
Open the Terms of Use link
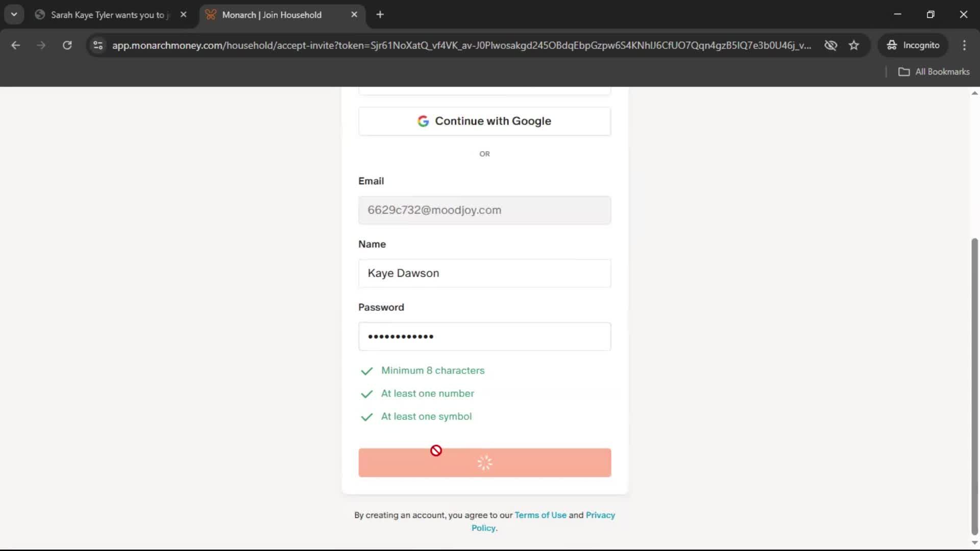(540, 515)
